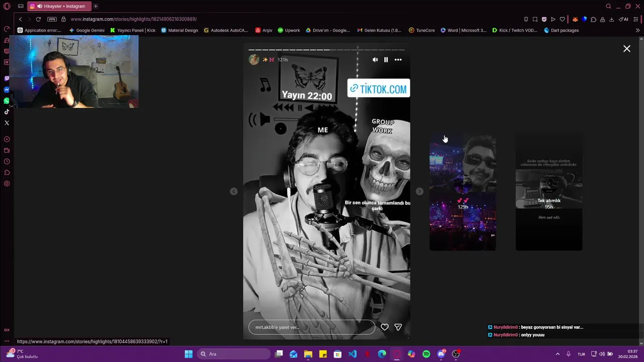
Task: Open the Kick / Twitch VOD... bookmark
Action: pos(515,30)
